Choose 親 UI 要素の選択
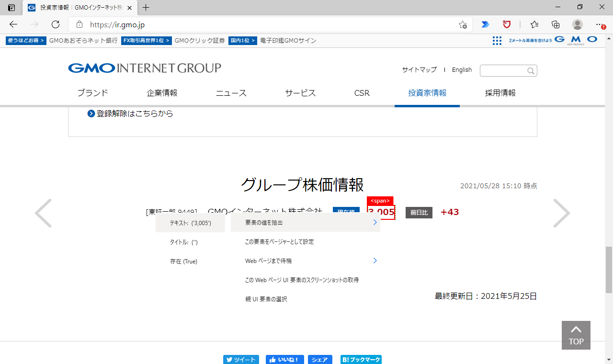The height and width of the screenshot is (364, 613). pyautogui.click(x=306, y=299)
